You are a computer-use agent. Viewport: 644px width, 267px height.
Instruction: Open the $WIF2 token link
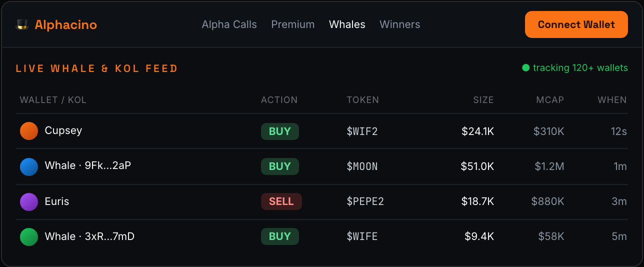[x=362, y=131]
